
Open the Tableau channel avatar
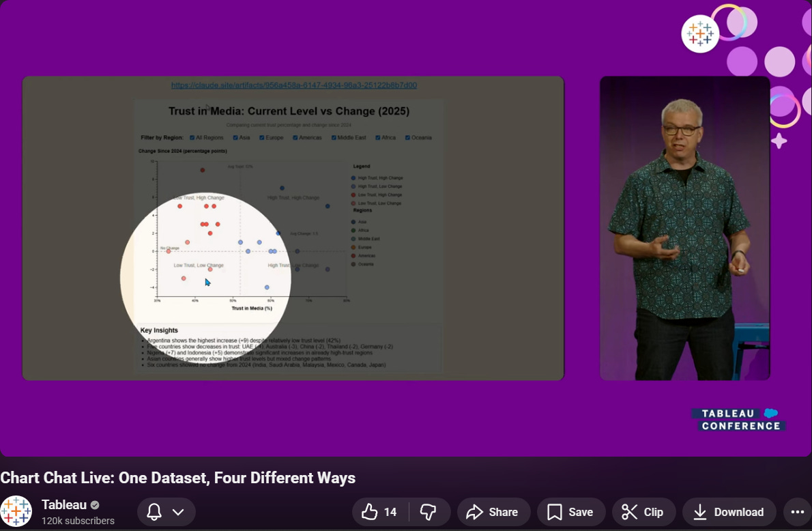[16, 511]
